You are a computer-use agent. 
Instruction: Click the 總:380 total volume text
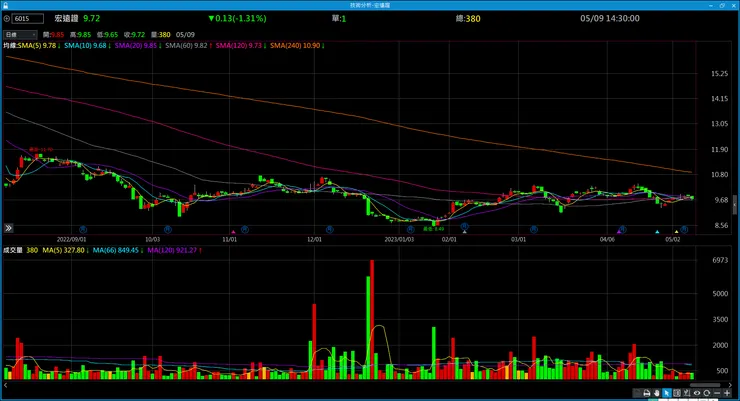click(x=468, y=18)
